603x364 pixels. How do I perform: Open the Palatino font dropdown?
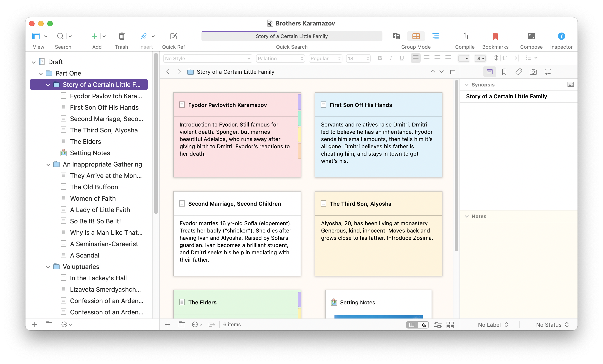(280, 58)
